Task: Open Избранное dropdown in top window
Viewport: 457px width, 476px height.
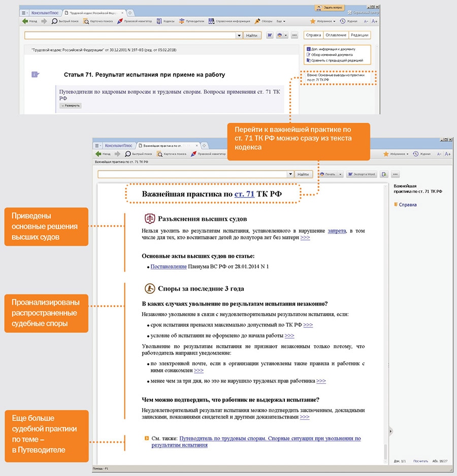Action: 323,21
